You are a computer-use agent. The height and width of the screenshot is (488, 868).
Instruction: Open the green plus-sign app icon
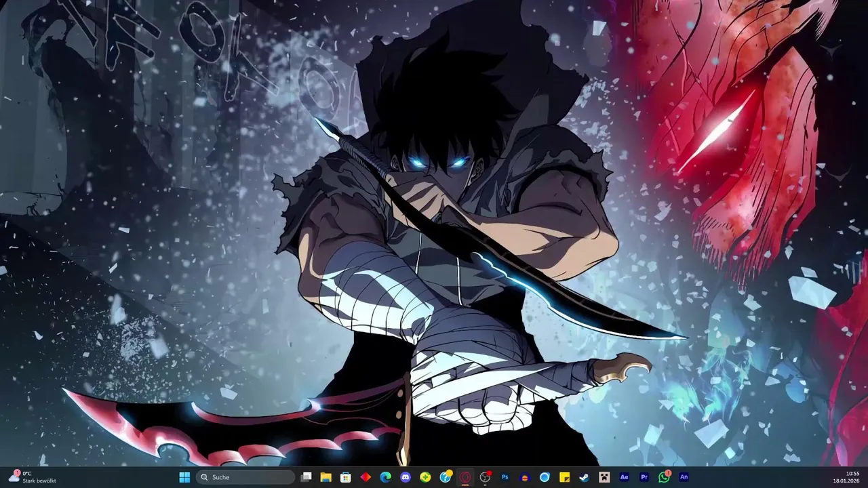coord(425,477)
